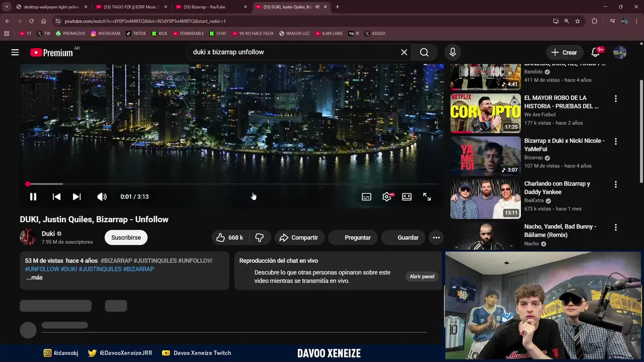The width and height of the screenshot is (644, 362).
Task: Open the ASSADI bookmark
Action: [375, 34]
